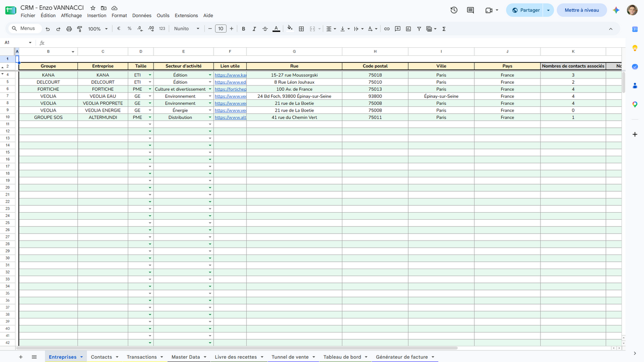Click the insert link icon
This screenshot has height=362, width=644.
386,29
